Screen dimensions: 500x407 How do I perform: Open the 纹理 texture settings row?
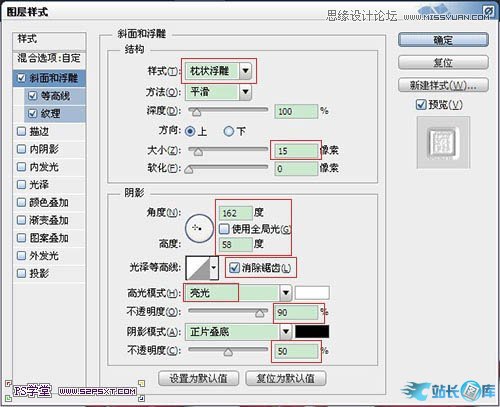pos(55,114)
